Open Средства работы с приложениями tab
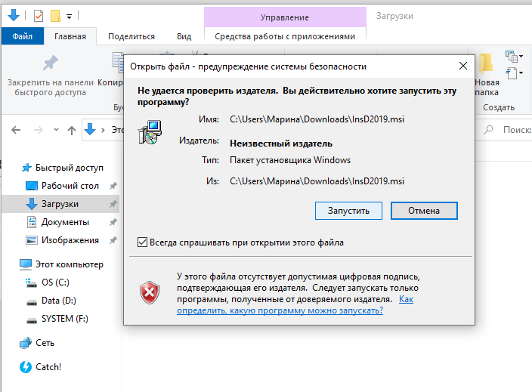 [285, 36]
